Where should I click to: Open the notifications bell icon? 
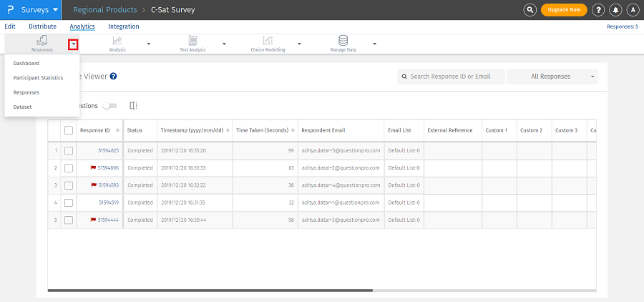click(x=615, y=10)
